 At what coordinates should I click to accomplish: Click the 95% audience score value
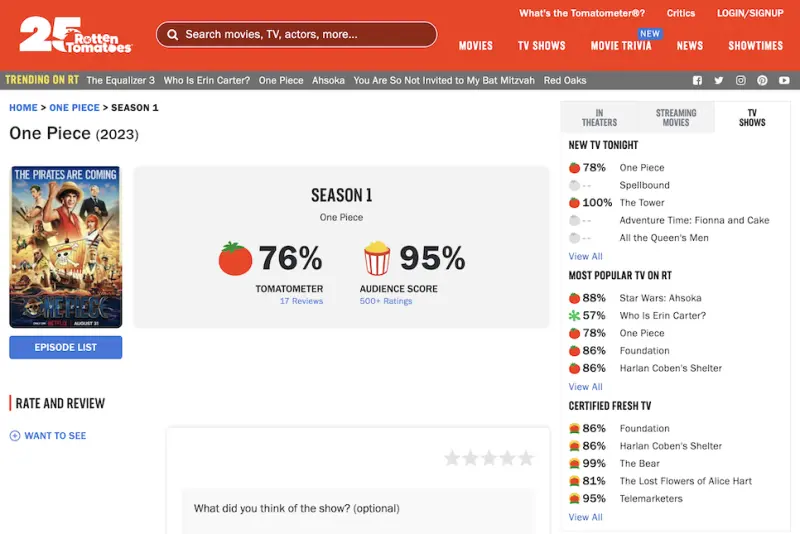pyautogui.click(x=432, y=258)
